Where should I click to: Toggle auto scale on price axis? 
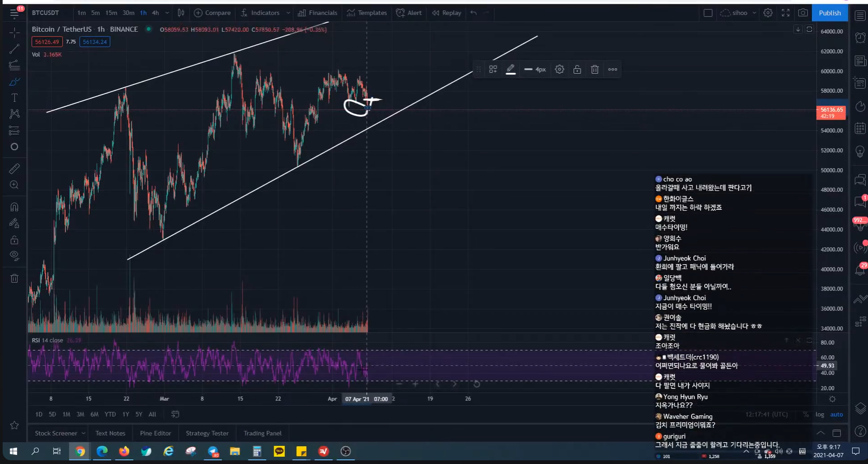tap(836, 414)
